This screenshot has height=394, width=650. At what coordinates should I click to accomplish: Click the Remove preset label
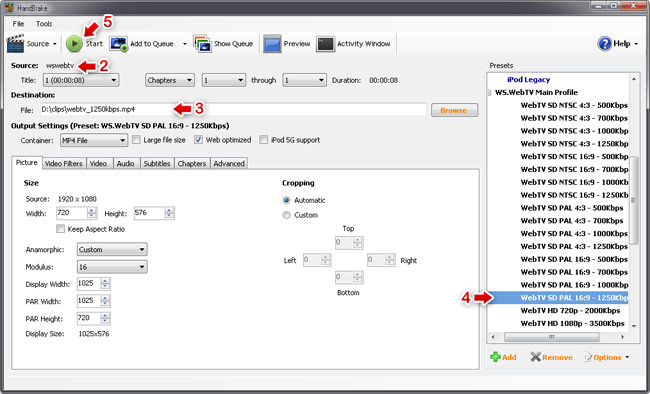557,357
